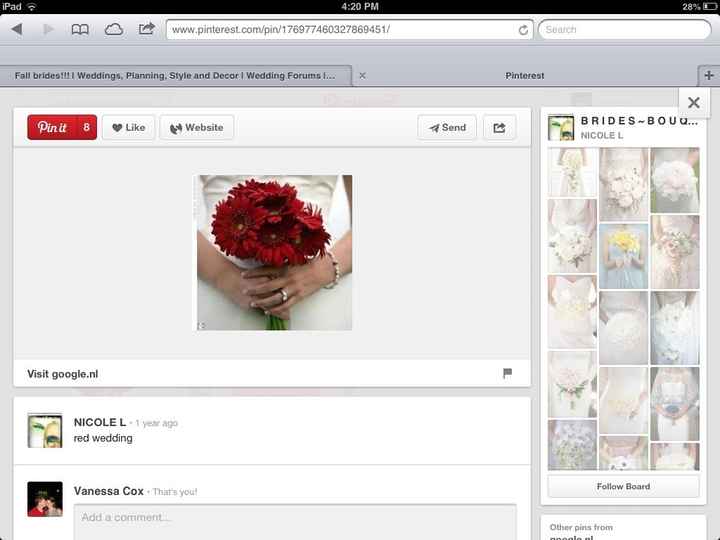
Task: Click the pin count 8 badge
Action: [86, 127]
